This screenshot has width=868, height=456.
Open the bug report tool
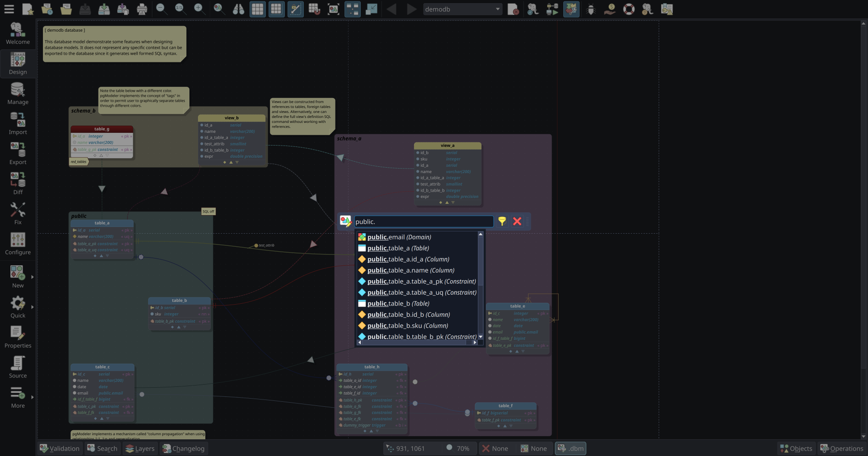tap(591, 9)
